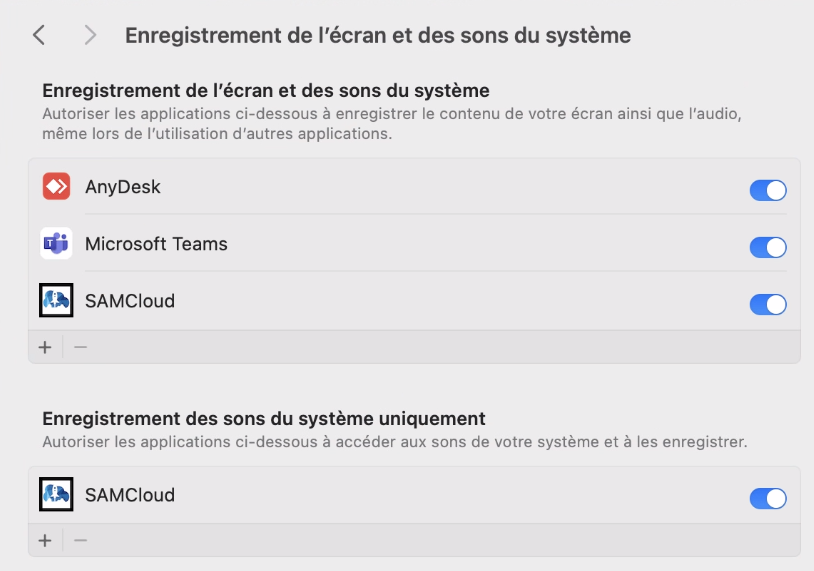
Task: Disable SAMCloud system sounds only recording
Action: click(x=768, y=498)
